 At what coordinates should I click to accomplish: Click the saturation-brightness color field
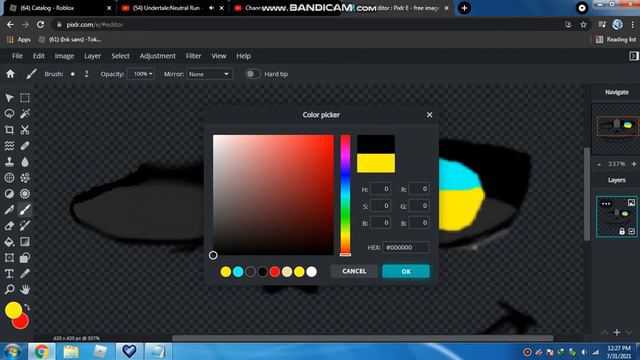(273, 195)
